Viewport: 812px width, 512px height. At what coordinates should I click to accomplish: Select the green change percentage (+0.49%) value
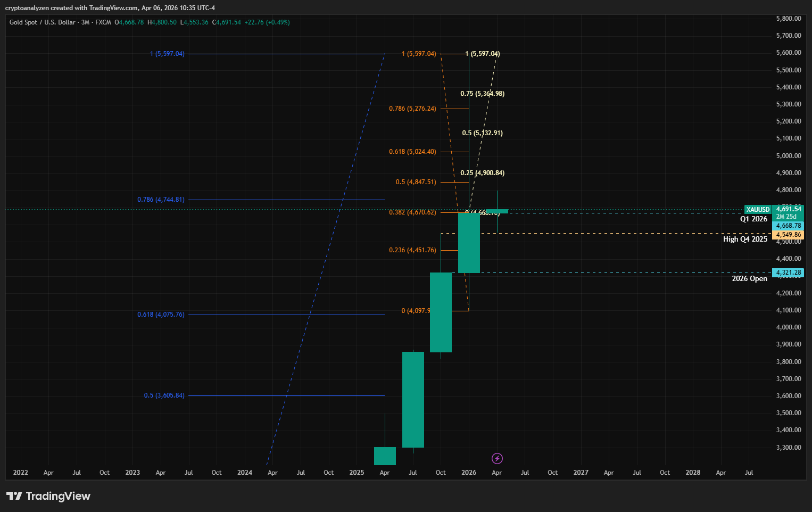(278, 22)
